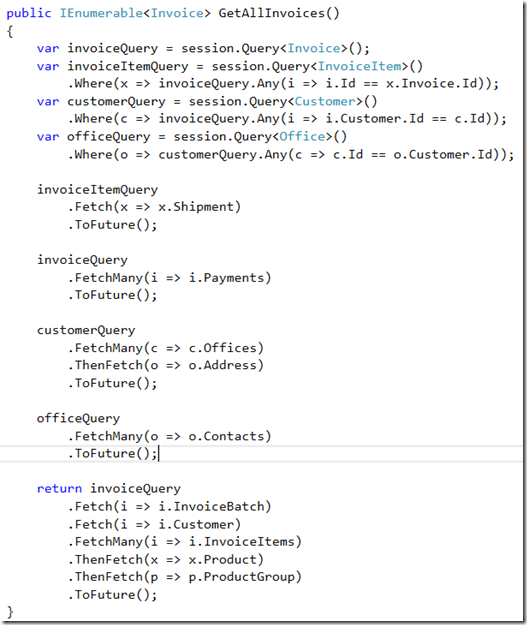
Task: Click the GetAllInvoices method name
Action: [x=271, y=13]
